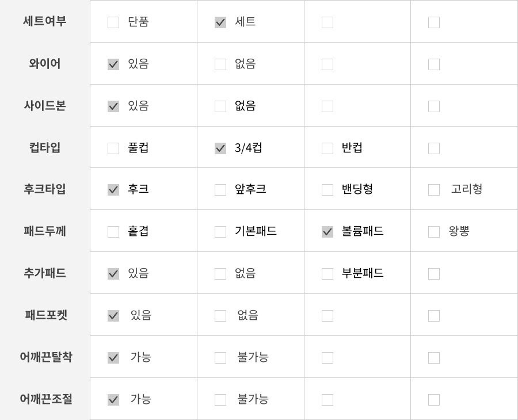
Task: Check the 풀컵 checkbox
Action: pos(113,148)
